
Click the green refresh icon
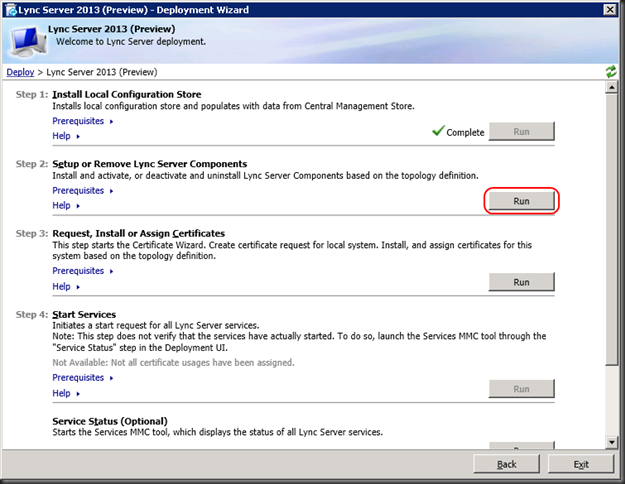611,72
